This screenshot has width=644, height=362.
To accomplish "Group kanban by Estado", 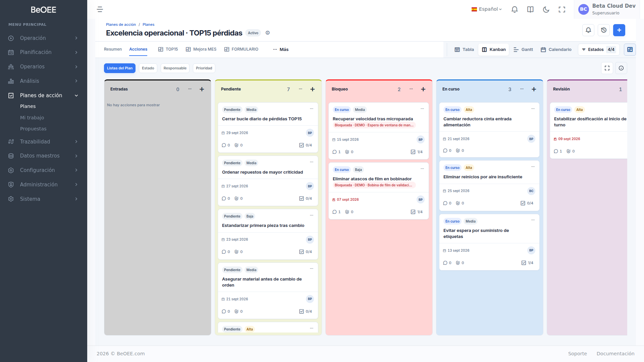I will 148,68.
